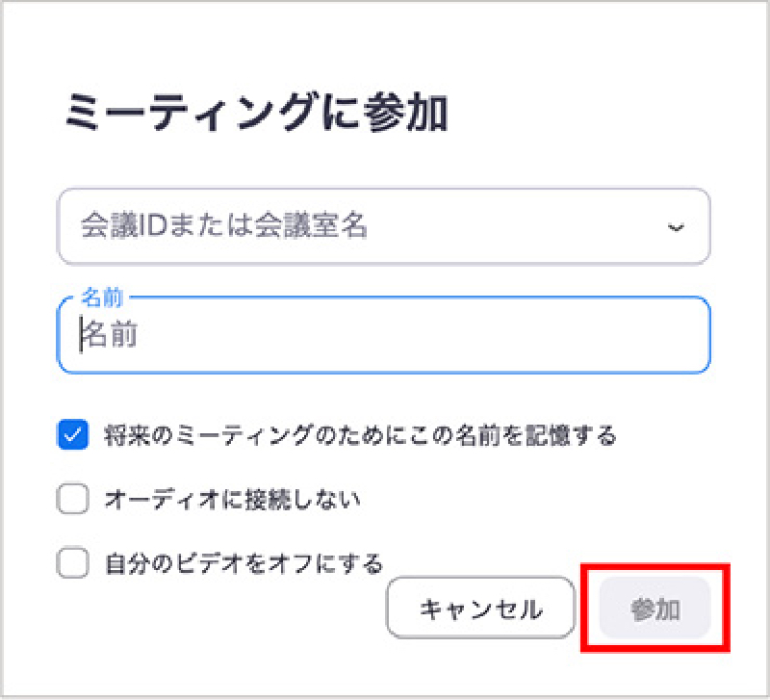The width and height of the screenshot is (770, 700).
Task: Enable 自分のビデオをオフにする checkbox
Action: click(x=73, y=562)
